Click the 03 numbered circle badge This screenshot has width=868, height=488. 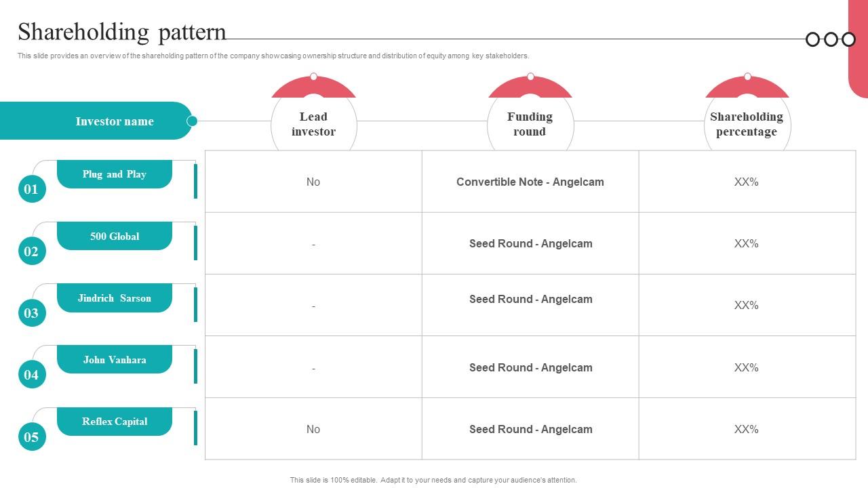point(32,313)
